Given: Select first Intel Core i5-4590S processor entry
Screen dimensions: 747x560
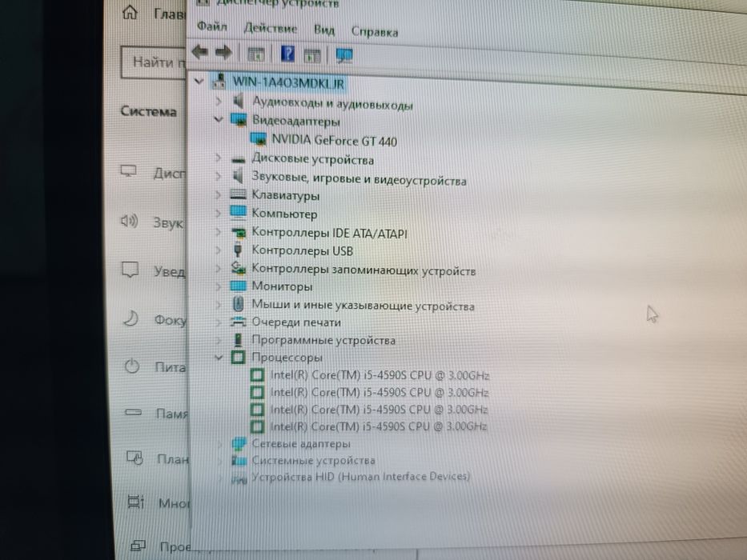Looking at the screenshot, I should click(380, 375).
